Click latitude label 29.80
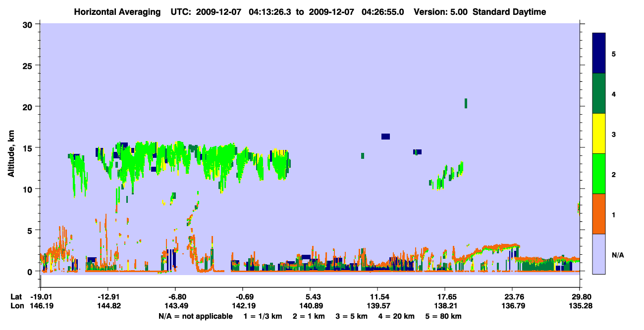The width and height of the screenshot is (644, 330). [580, 296]
